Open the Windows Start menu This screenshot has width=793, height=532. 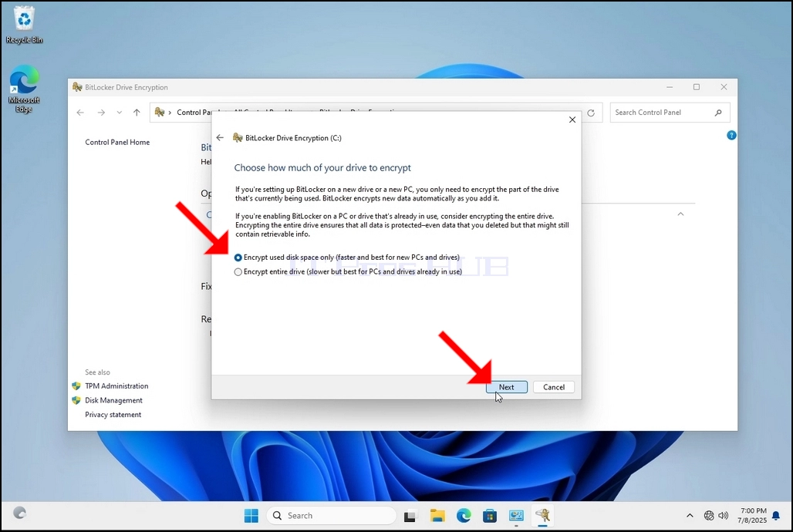tap(251, 516)
